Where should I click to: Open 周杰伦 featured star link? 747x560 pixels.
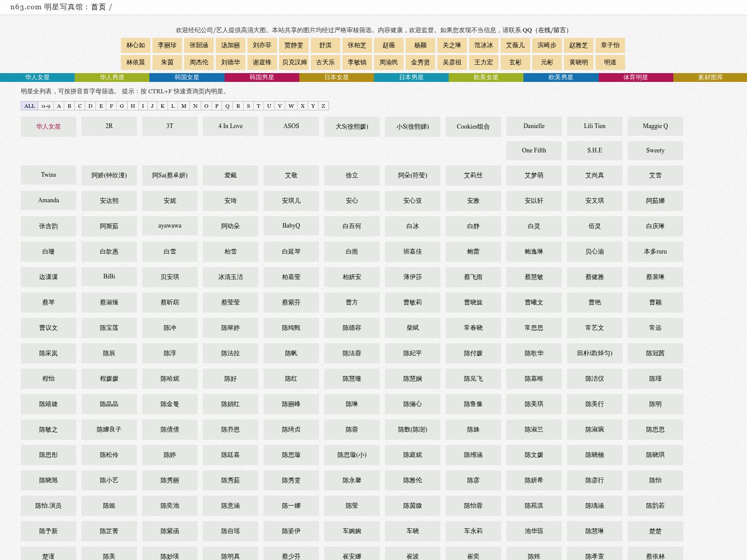tap(199, 62)
